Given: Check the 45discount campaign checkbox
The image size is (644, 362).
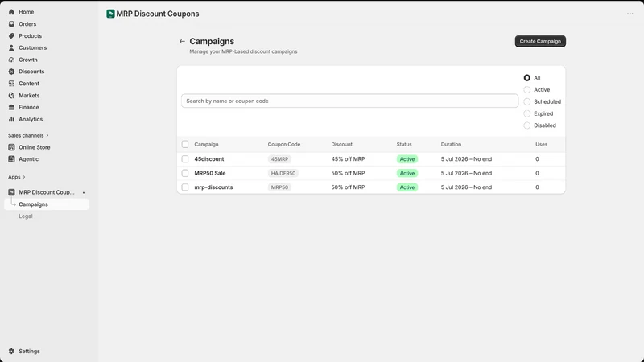Looking at the screenshot, I should (x=185, y=158).
